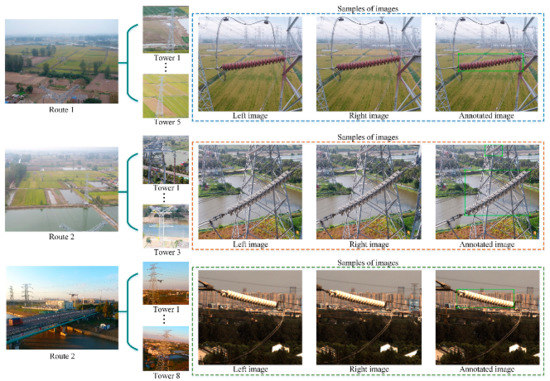The width and height of the screenshot is (550, 381).
Task: Open the river tower Right image
Action: point(368,192)
